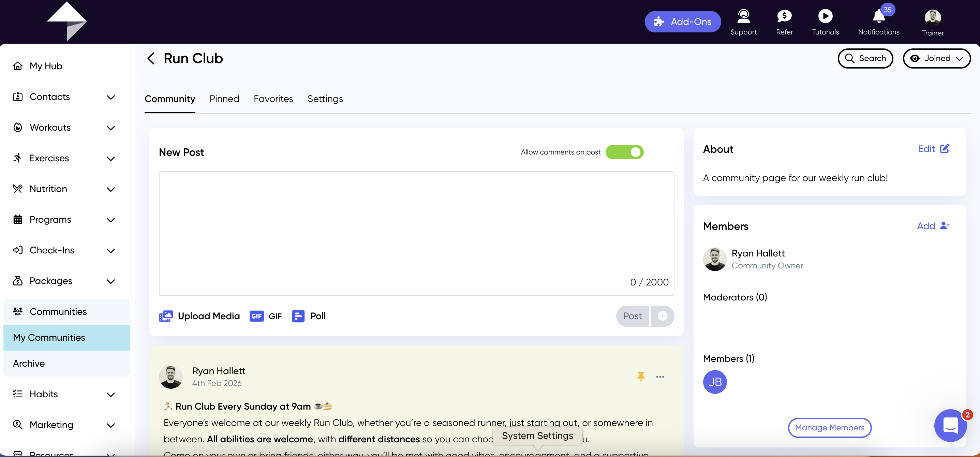Switch to the Pinned tab
The height and width of the screenshot is (457, 980).
pyautogui.click(x=224, y=99)
